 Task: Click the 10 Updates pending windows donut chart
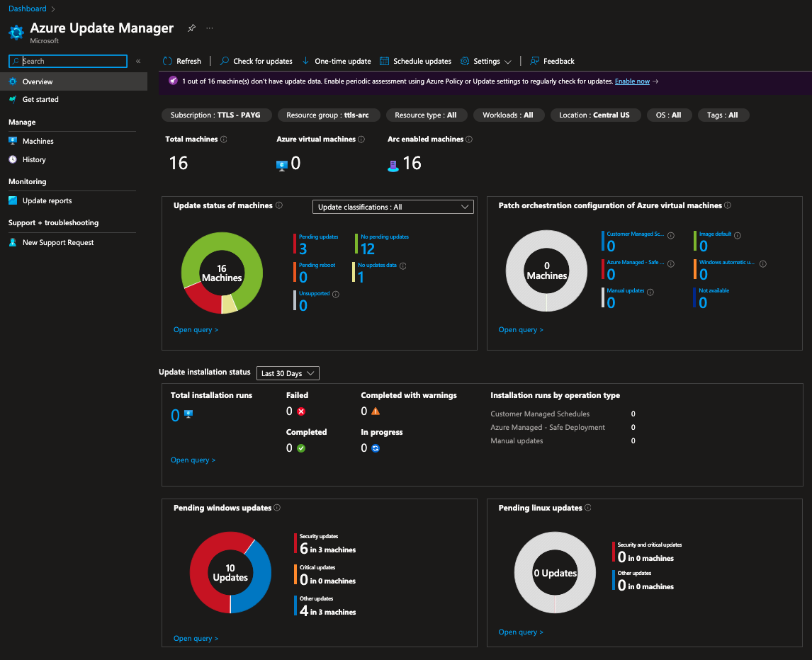pyautogui.click(x=230, y=572)
